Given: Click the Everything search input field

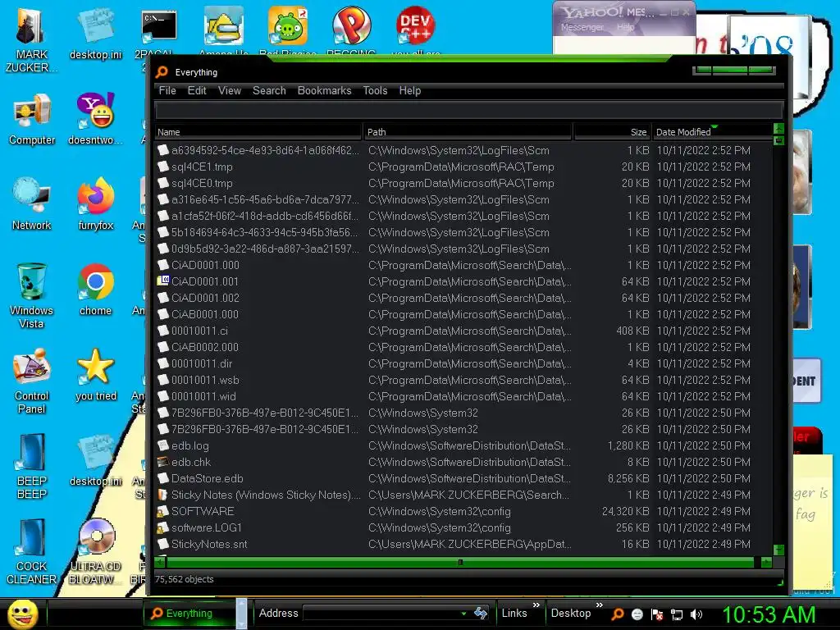Looking at the screenshot, I should click(468, 111).
